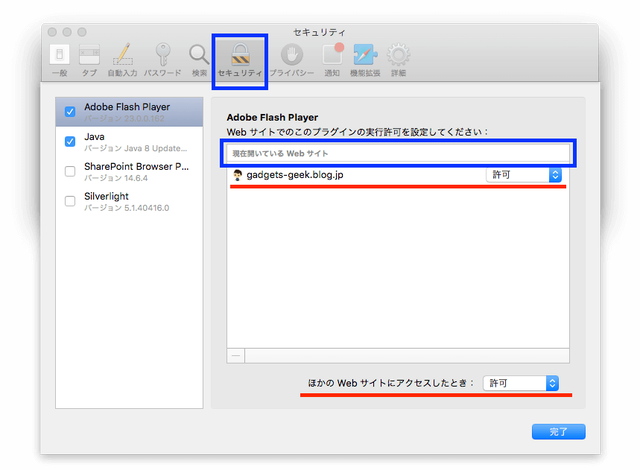Click the green zoom window button
Image resolution: width=640 pixels, height=470 pixels.
[x=82, y=32]
